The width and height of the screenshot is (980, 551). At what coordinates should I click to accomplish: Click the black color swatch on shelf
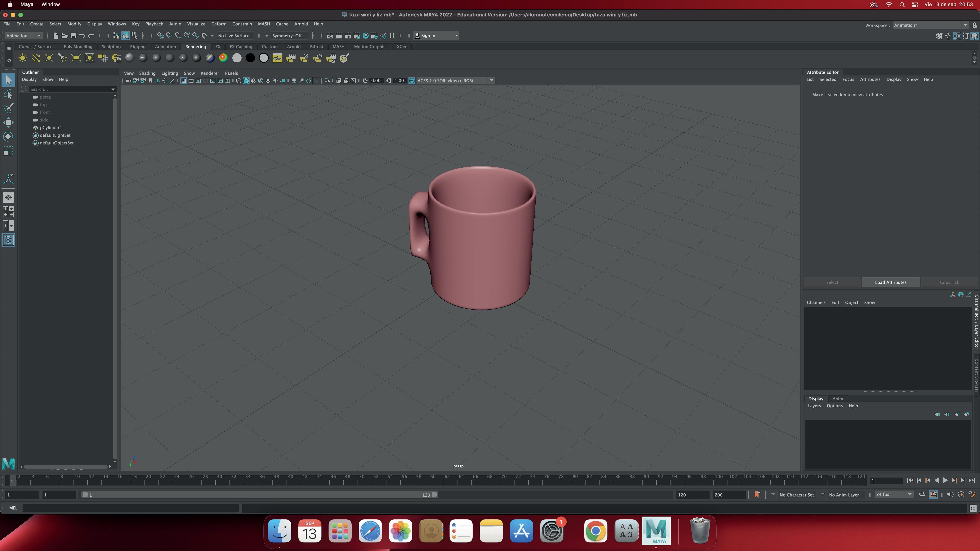coord(250,58)
